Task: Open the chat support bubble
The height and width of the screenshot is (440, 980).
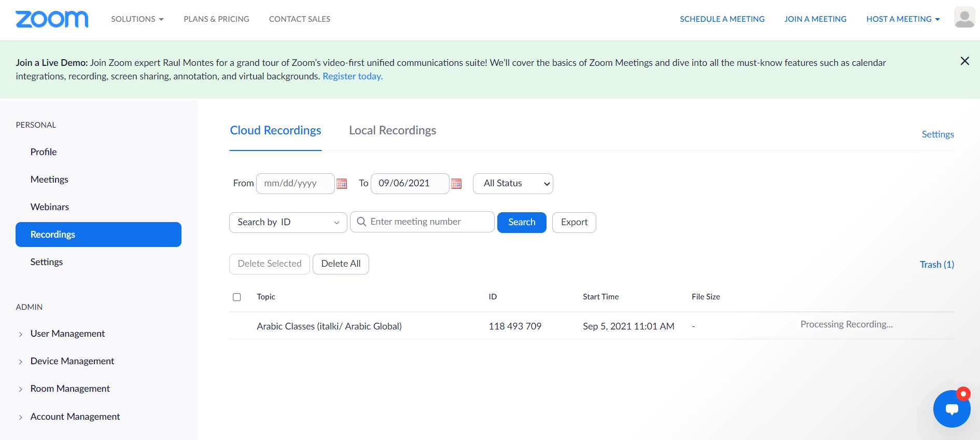Action: tap(952, 408)
